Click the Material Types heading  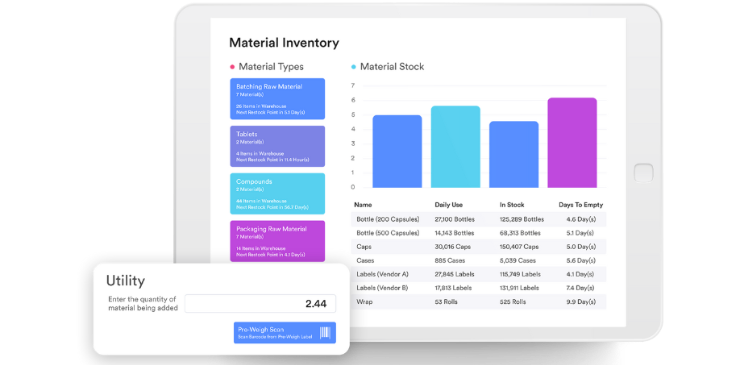click(x=271, y=67)
